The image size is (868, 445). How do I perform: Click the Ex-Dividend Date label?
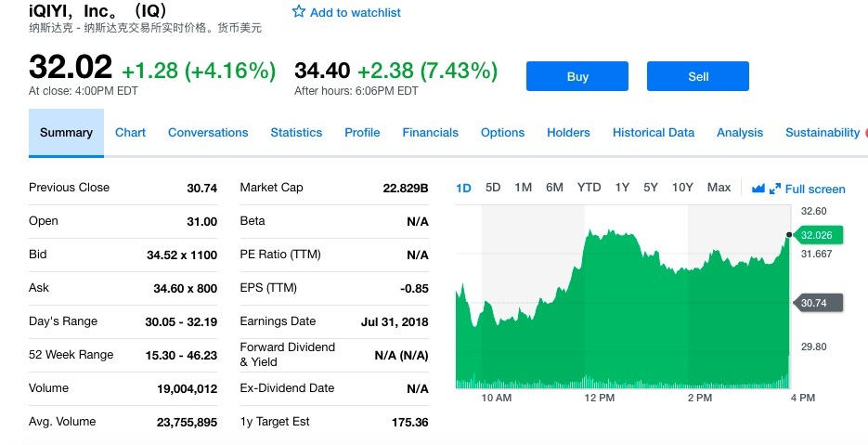tap(287, 388)
